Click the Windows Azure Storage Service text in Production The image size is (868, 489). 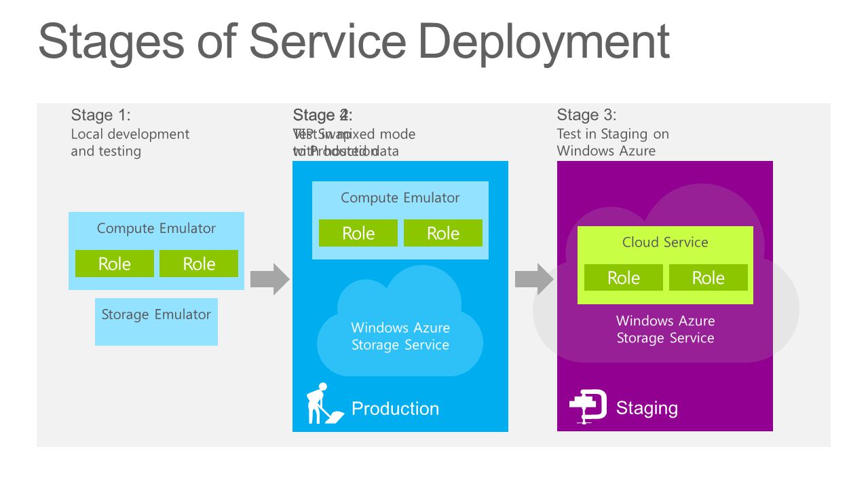point(400,336)
